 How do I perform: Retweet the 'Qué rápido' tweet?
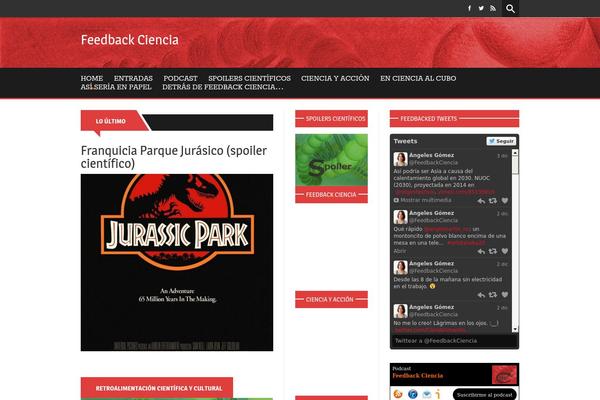click(493, 251)
